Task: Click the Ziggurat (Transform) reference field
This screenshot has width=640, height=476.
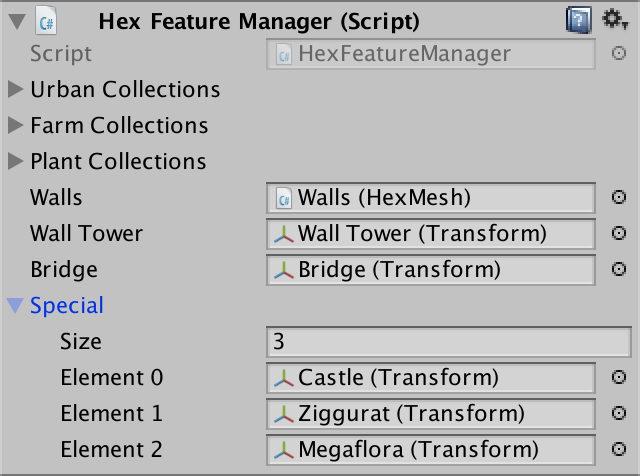Action: (432, 413)
